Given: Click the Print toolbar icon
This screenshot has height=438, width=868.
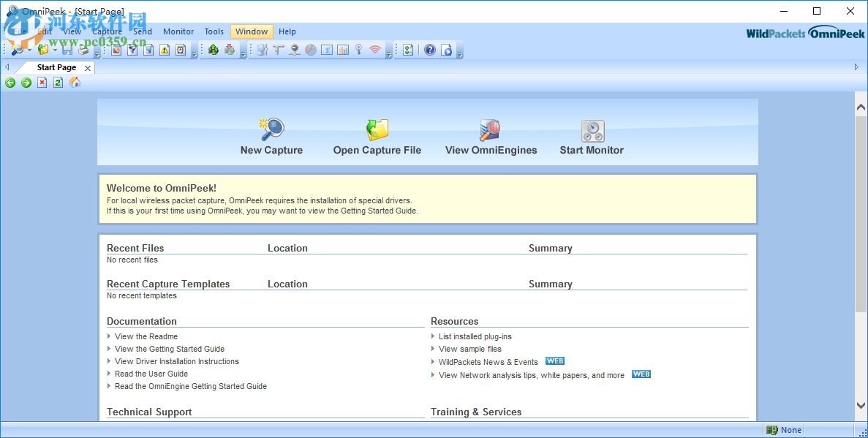Looking at the screenshot, I should pyautogui.click(x=83, y=50).
